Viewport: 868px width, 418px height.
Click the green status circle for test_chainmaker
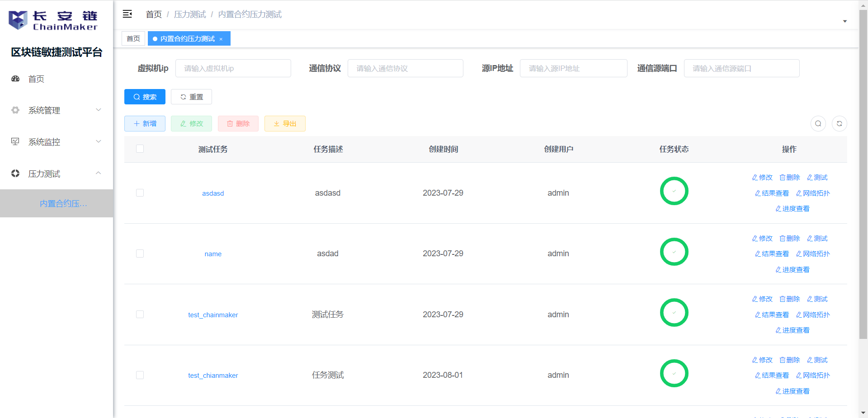(x=674, y=313)
